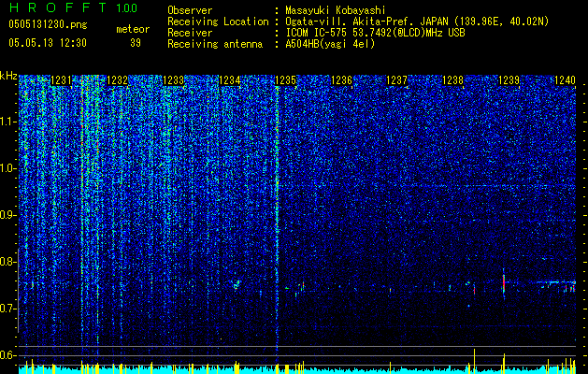
Task: Click the 1231 time marker
Action: 61,80
